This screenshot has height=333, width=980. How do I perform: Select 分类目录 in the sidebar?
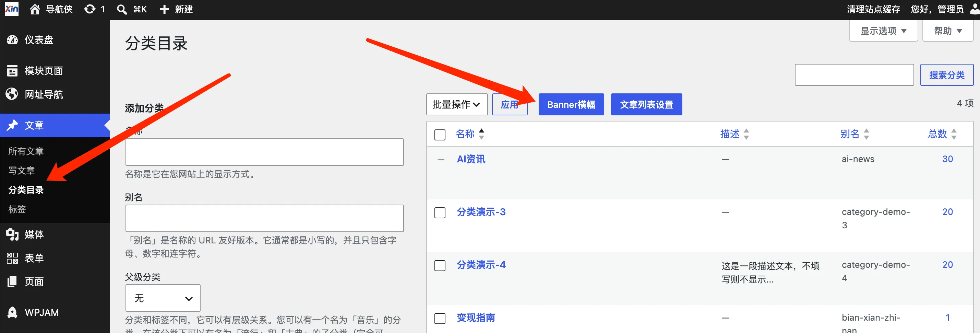26,190
